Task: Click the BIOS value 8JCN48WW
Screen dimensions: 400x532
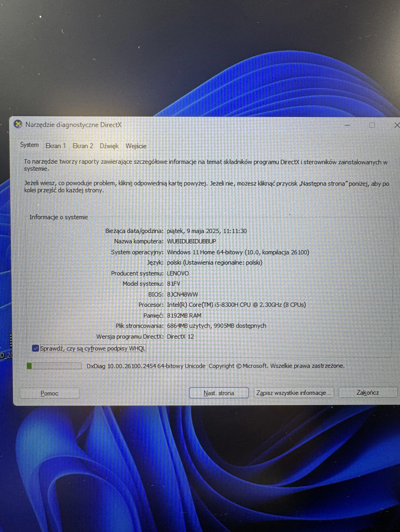Action: 182,294
